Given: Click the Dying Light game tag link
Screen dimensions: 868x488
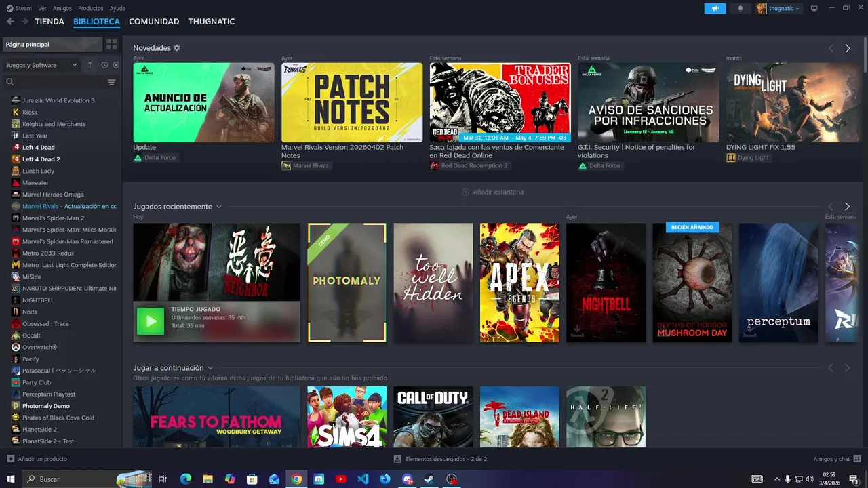Looking at the screenshot, I should (x=748, y=157).
